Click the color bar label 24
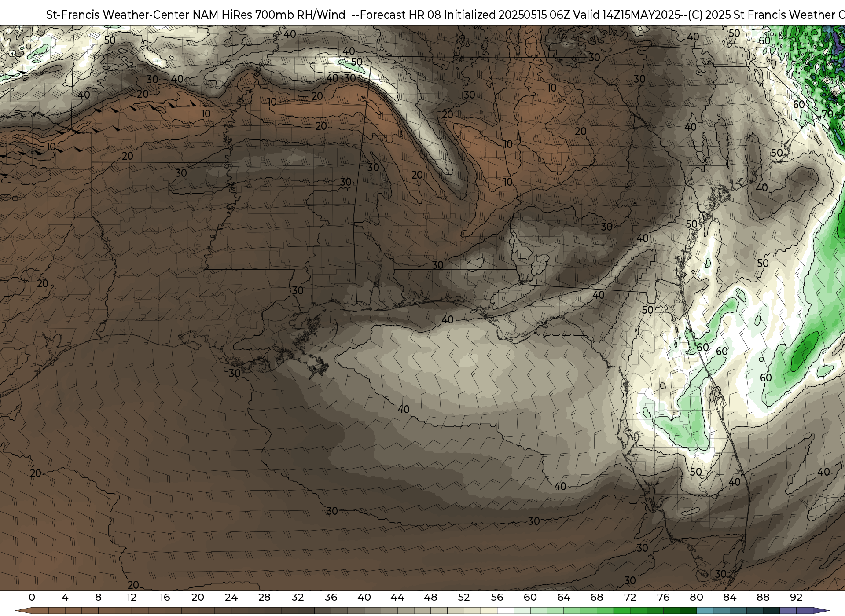This screenshot has height=616, width=845. pos(231,598)
